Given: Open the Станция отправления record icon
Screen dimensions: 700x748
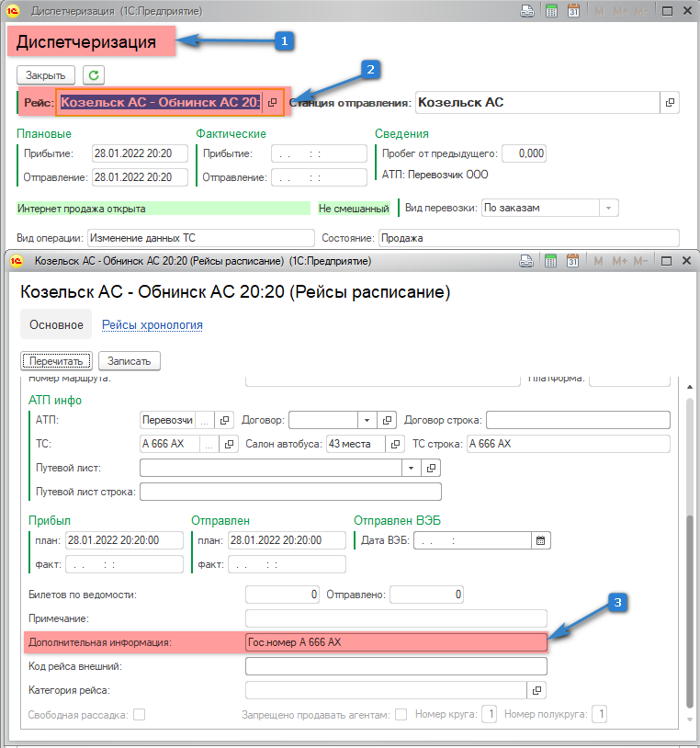Looking at the screenshot, I should 670,103.
